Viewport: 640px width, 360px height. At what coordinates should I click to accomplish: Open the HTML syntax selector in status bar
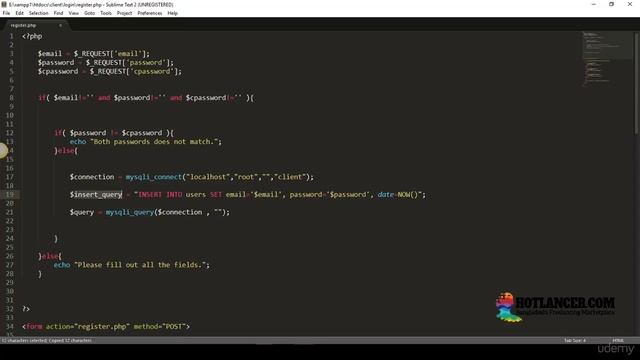(x=618, y=340)
